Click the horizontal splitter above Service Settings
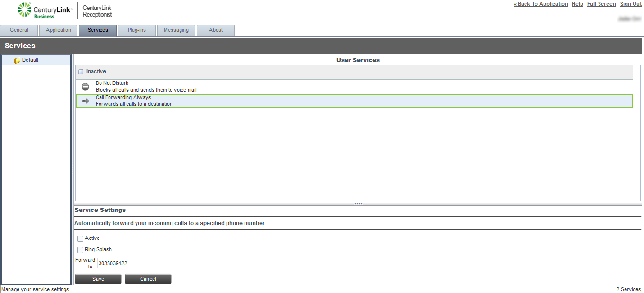This screenshot has width=644, height=293. (x=358, y=204)
